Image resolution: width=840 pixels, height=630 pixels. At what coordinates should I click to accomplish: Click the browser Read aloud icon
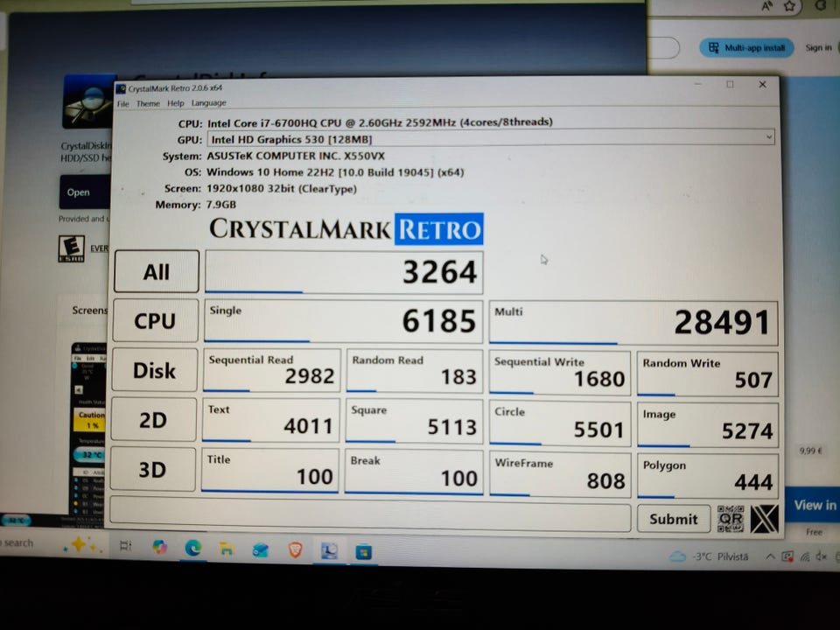(766, 6)
